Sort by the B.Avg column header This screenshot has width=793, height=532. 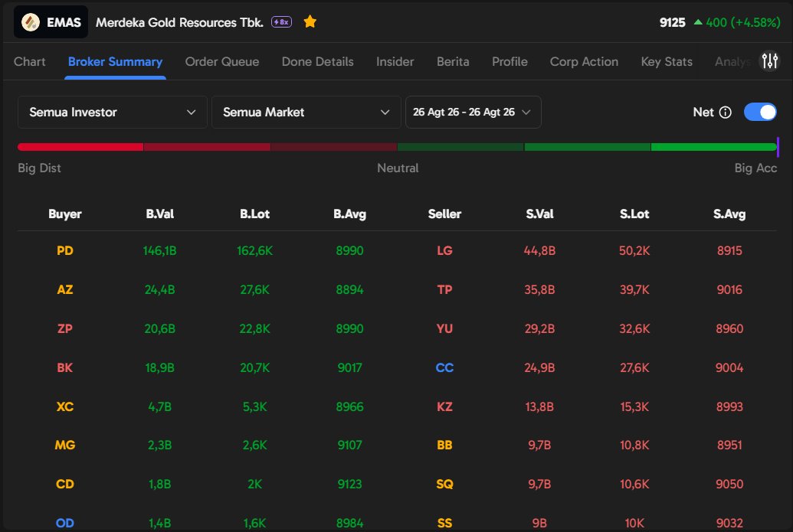coord(349,214)
